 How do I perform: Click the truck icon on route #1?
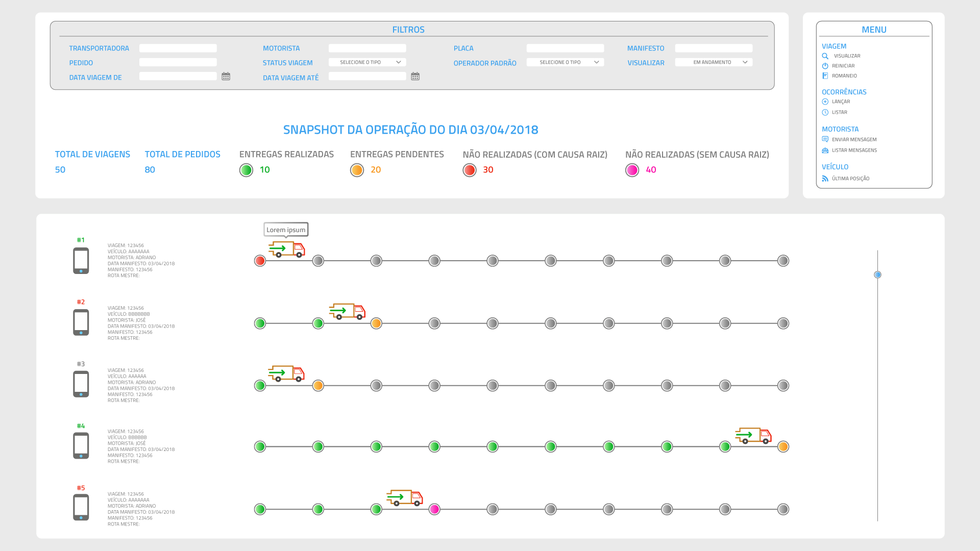287,249
